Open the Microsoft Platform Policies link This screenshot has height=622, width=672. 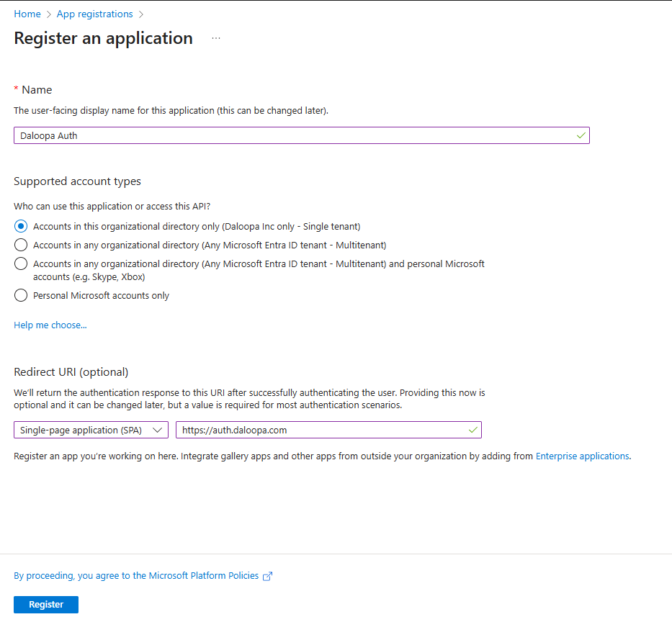[x=136, y=576]
